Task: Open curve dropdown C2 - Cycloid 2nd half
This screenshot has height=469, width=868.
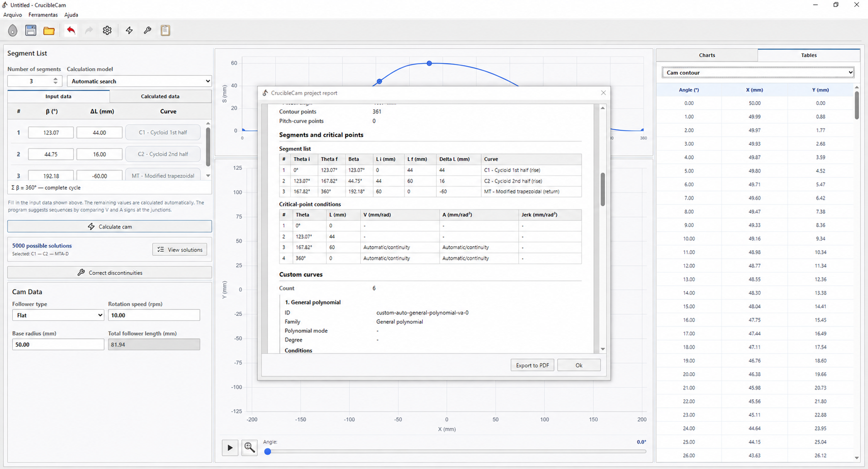Action: click(163, 154)
